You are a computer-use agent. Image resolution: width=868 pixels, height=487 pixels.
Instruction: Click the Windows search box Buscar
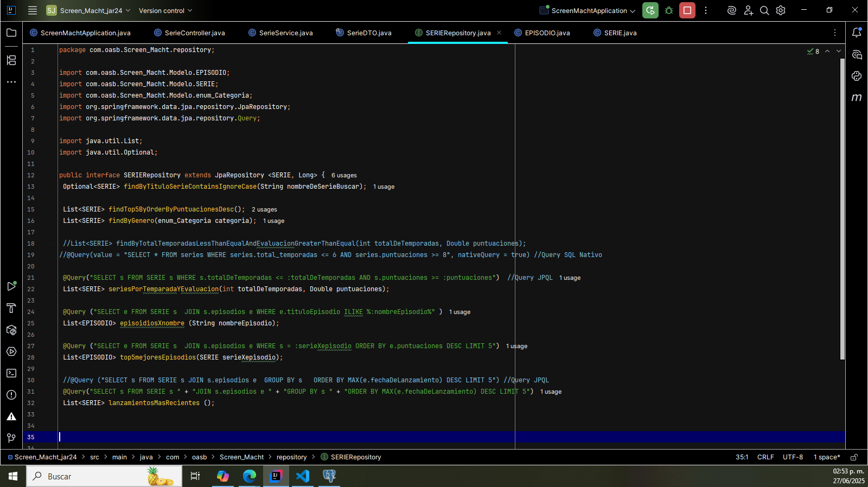103,476
